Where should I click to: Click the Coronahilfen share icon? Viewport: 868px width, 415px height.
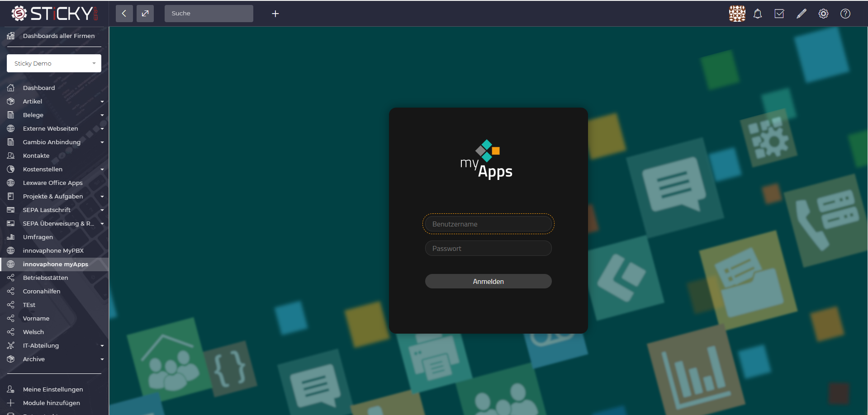[11, 291]
